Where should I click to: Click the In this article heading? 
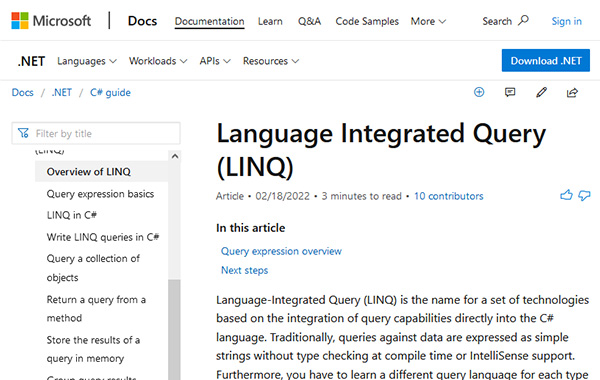point(251,228)
